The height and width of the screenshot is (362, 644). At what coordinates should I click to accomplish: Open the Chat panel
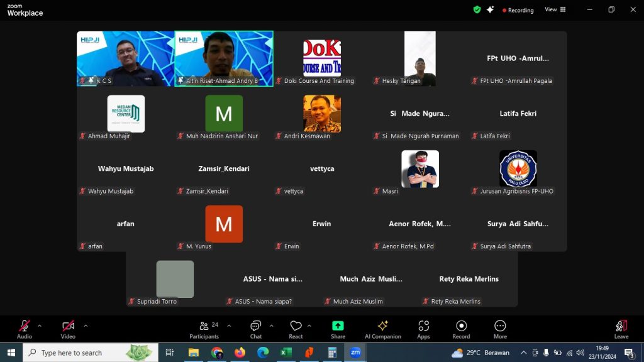click(x=255, y=329)
